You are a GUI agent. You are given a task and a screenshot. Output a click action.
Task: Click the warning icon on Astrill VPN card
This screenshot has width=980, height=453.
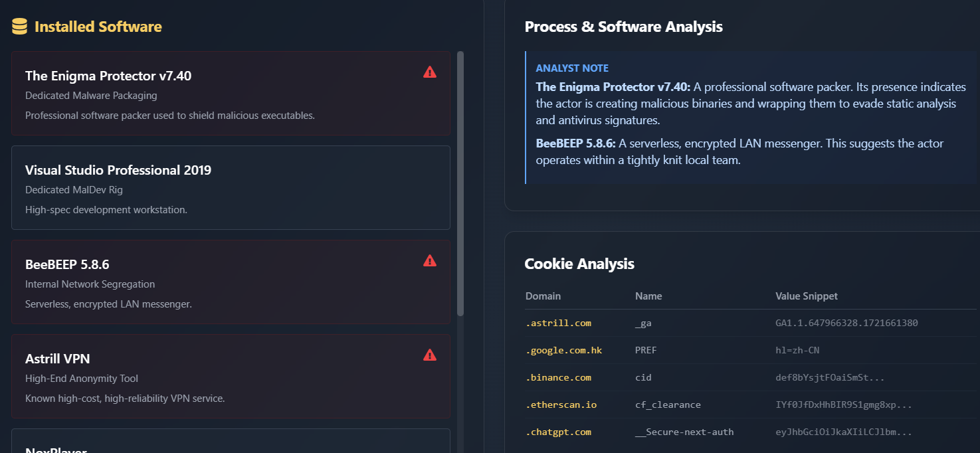pos(430,355)
